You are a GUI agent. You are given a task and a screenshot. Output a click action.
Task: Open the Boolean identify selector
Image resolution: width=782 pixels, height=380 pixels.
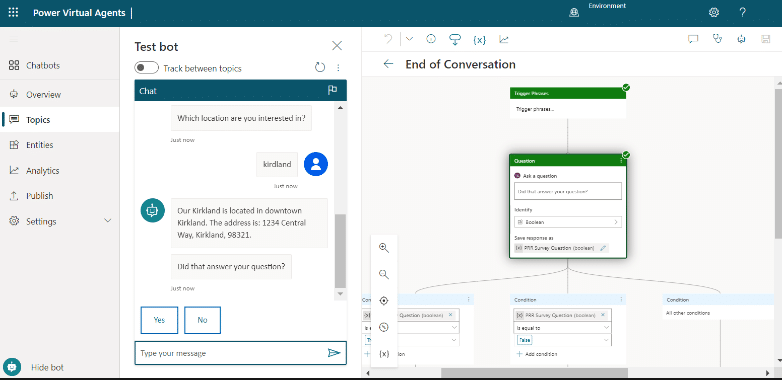click(568, 222)
